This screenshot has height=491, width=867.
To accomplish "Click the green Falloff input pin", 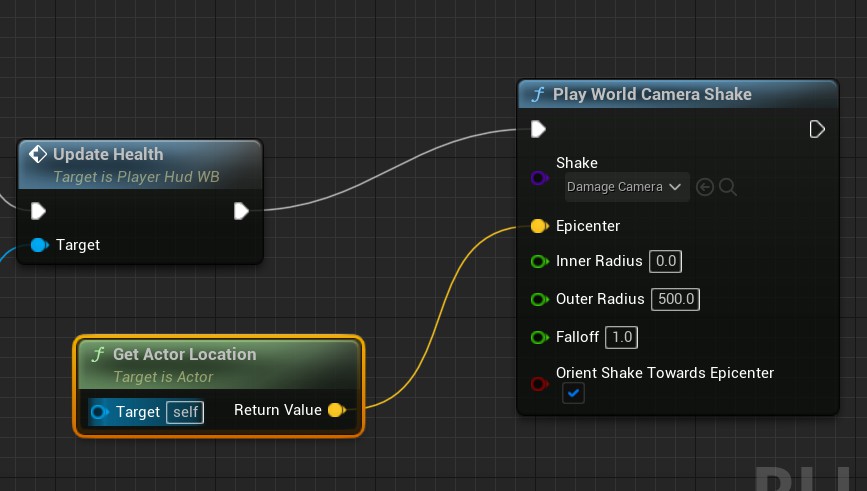I will click(x=539, y=337).
